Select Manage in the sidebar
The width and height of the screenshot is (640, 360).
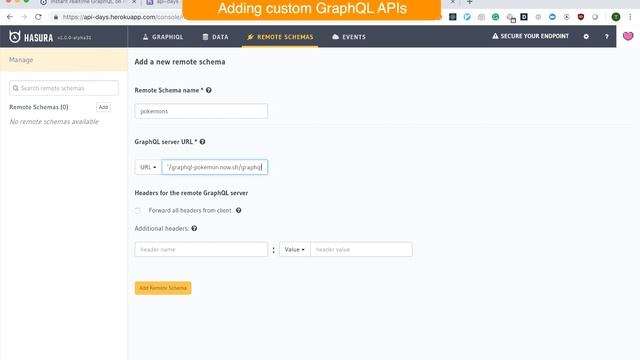64,60
